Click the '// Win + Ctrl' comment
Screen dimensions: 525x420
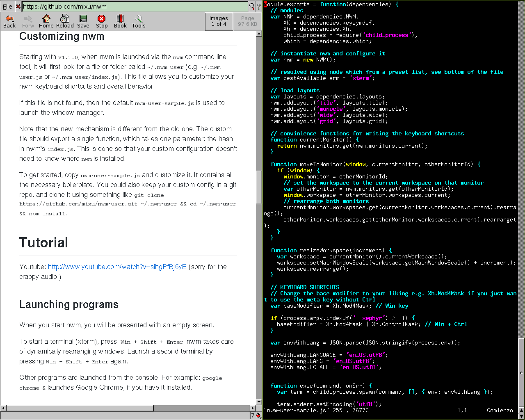point(446,324)
